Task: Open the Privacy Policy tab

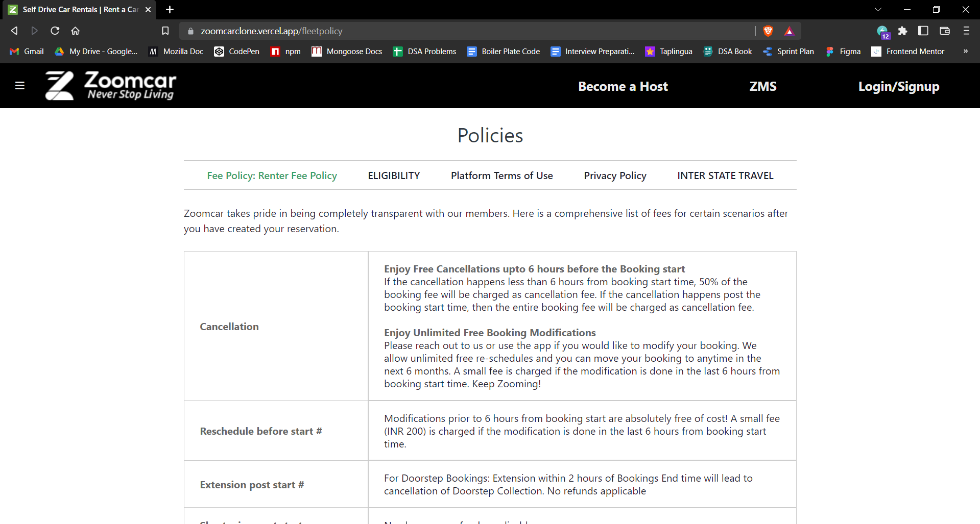Action: coord(615,176)
